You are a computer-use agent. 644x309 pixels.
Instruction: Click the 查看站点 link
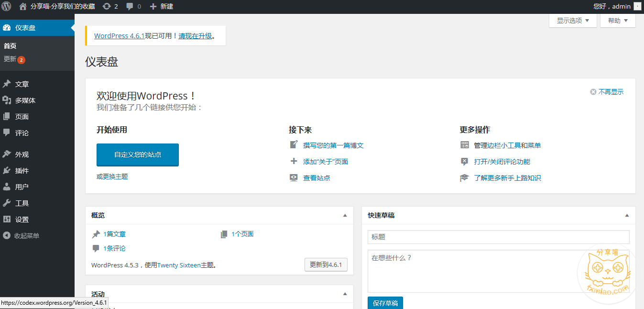tap(317, 178)
